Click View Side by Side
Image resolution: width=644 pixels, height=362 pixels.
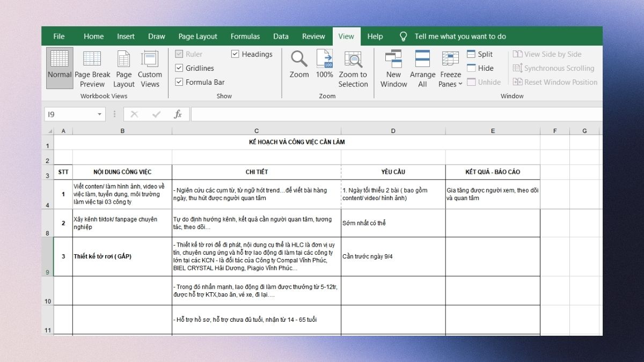[547, 54]
